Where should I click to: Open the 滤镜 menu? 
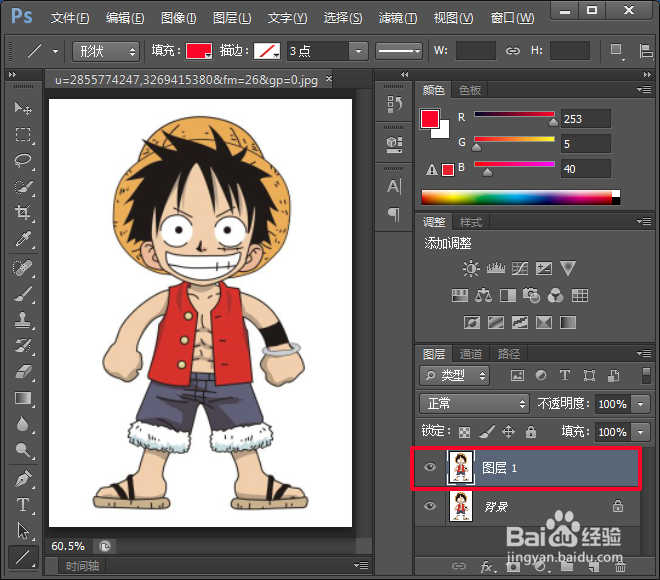[398, 18]
